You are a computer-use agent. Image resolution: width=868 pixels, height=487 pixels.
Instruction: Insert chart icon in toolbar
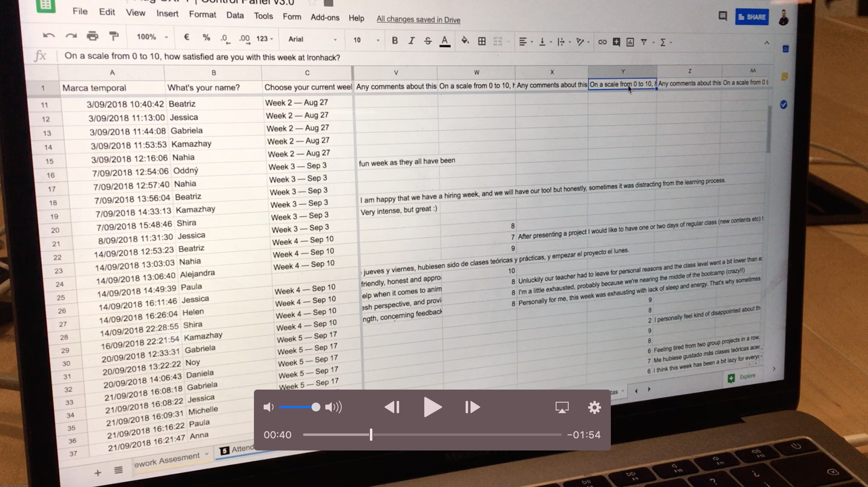[630, 42]
